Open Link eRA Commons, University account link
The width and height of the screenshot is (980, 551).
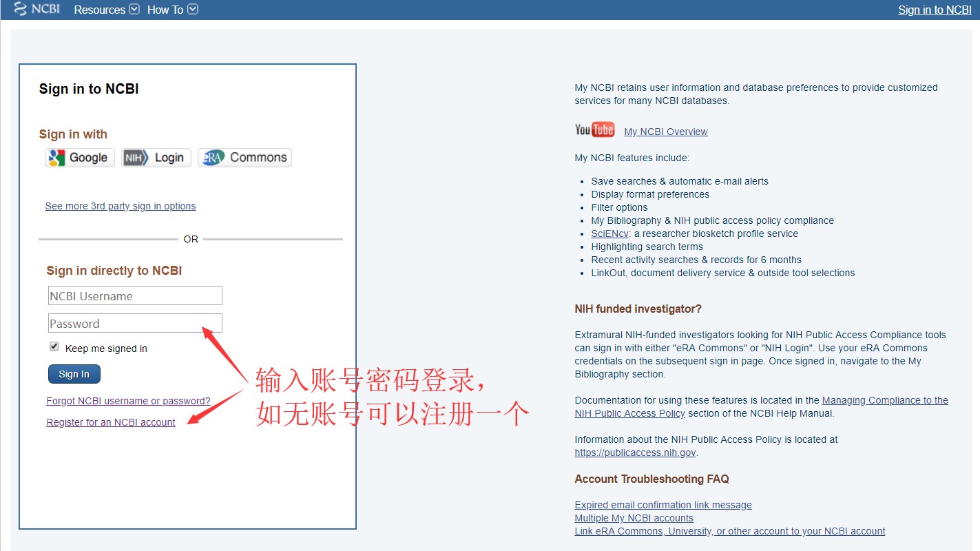tap(730, 531)
